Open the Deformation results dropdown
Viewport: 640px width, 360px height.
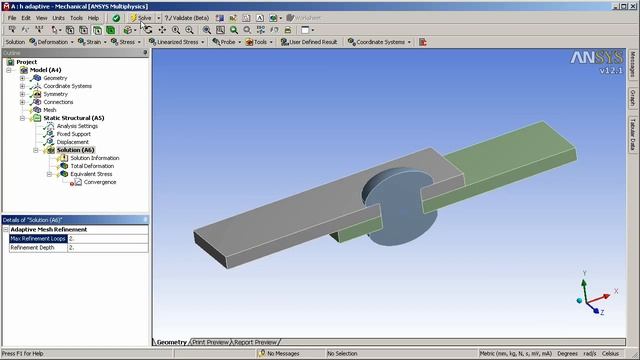click(72, 42)
